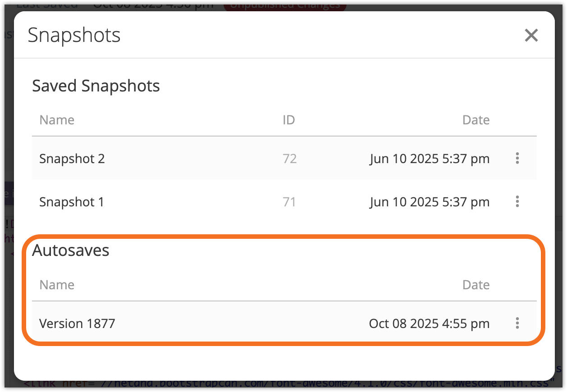Image resolution: width=567 pixels, height=392 pixels.
Task: Click the date in the Snapshot 1 row
Action: [430, 202]
